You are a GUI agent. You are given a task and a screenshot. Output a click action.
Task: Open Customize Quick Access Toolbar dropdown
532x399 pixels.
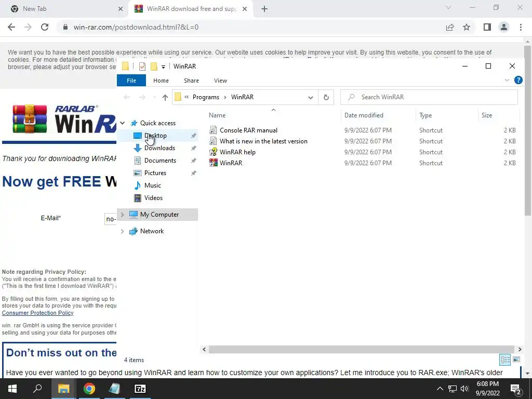click(x=163, y=67)
